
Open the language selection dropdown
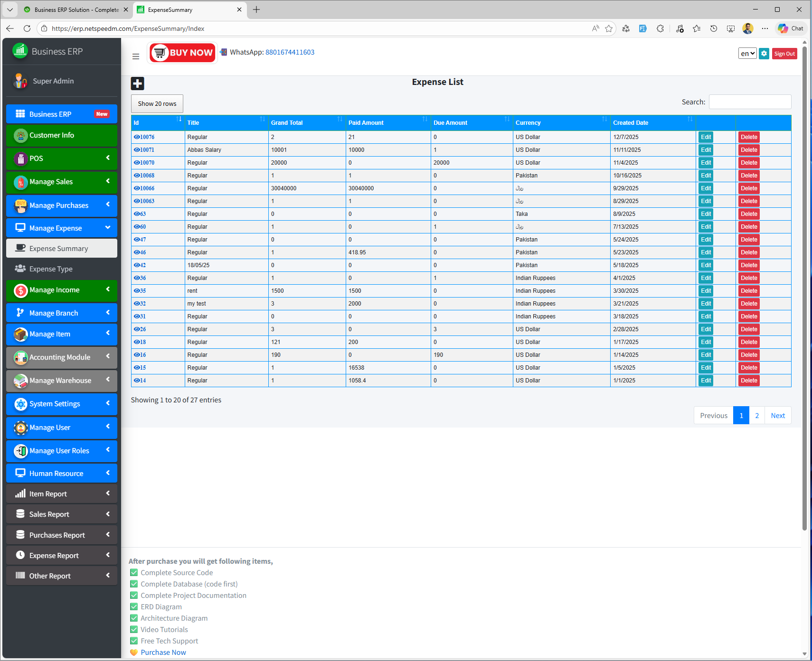click(747, 54)
